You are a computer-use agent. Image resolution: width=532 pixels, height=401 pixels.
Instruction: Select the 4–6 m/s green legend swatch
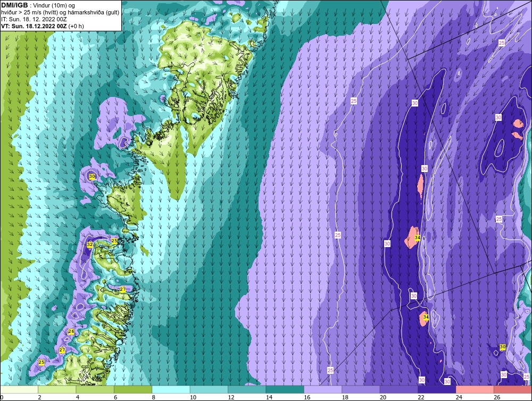(x=95, y=389)
